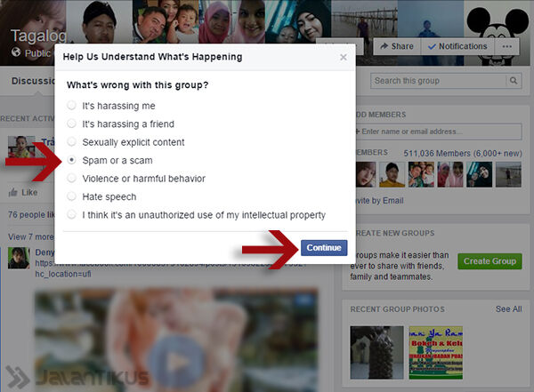The image size is (534, 392).
Task: Click the checkmark icon on Notifications
Action: click(432, 46)
